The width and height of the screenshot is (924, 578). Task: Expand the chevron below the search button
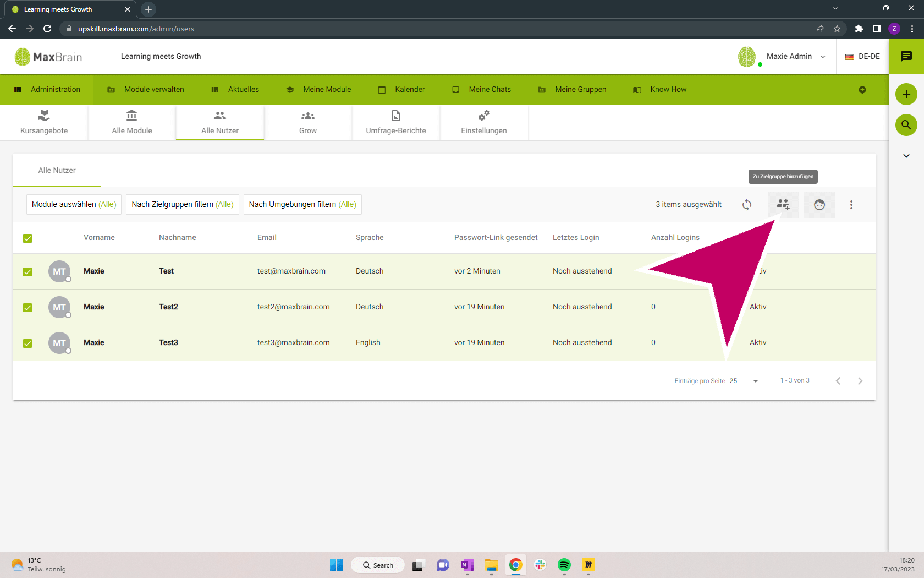[x=906, y=156]
